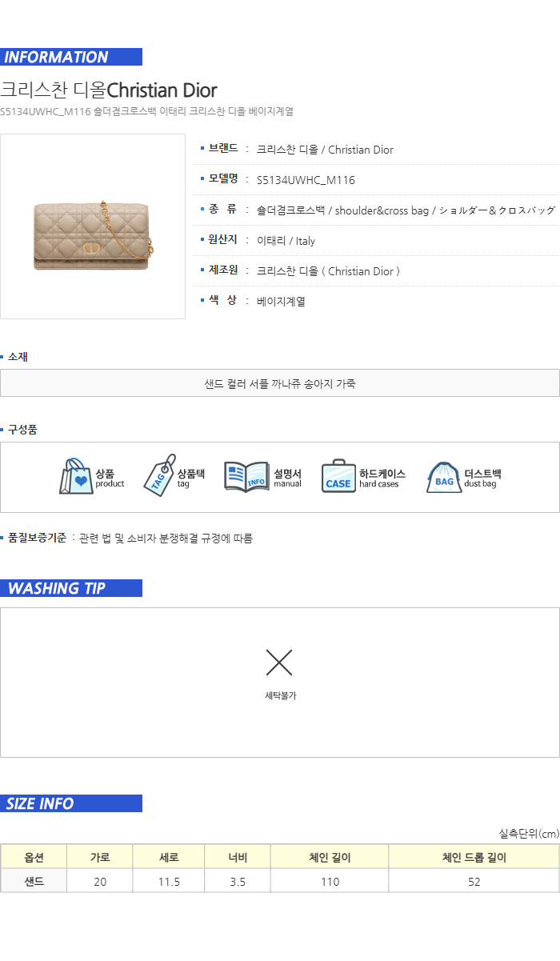Select the SIZE INFO section header

click(x=71, y=803)
